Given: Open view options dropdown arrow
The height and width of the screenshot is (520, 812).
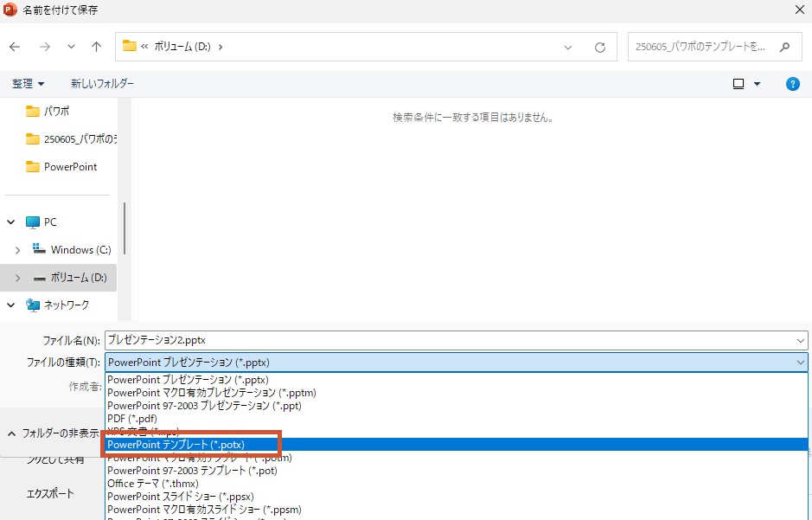Looking at the screenshot, I should (x=758, y=83).
